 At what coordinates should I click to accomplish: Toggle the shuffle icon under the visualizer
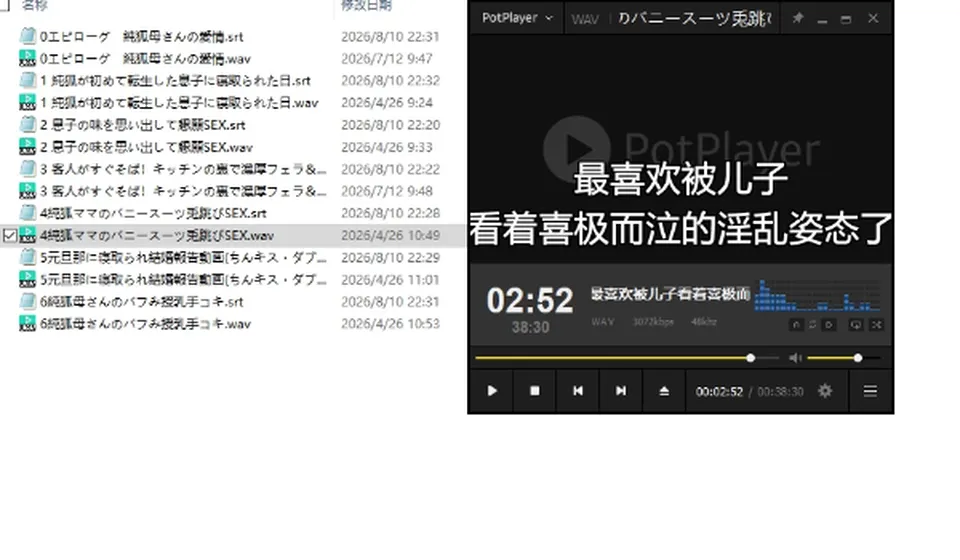[877, 324]
